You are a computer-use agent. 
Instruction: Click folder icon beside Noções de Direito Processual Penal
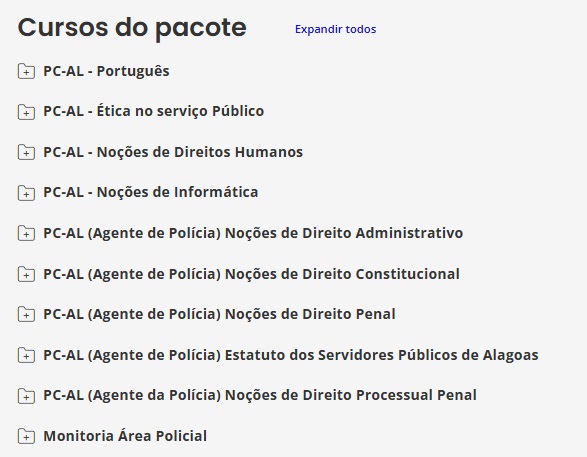pos(26,396)
